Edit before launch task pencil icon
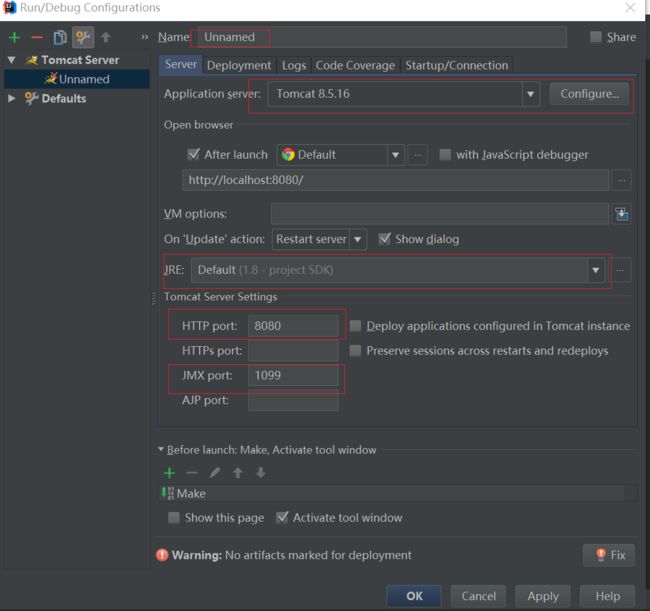The height and width of the screenshot is (611, 650). point(215,473)
